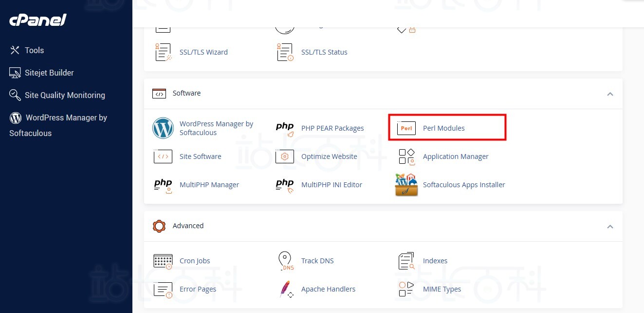Click the SSL/TLS Status icon
644x313 pixels.
click(x=285, y=52)
